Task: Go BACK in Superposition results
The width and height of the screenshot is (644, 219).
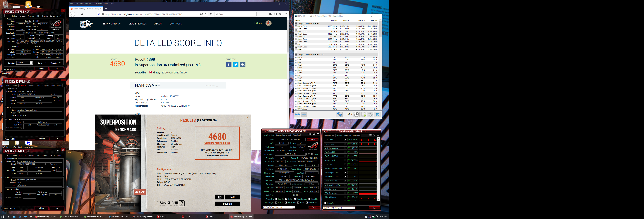Action: tap(140, 192)
